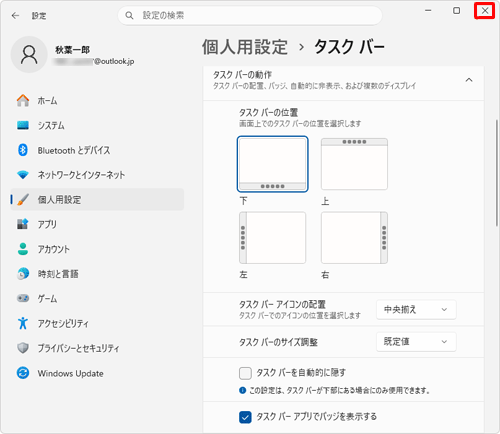Image resolution: width=500 pixels, height=434 pixels.
Task: Open アカウント settings category
Action: click(97, 249)
